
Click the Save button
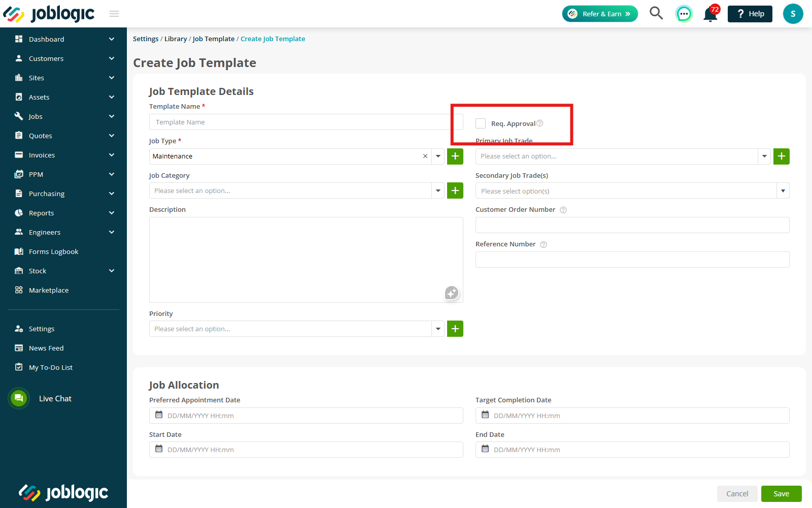pyautogui.click(x=781, y=494)
